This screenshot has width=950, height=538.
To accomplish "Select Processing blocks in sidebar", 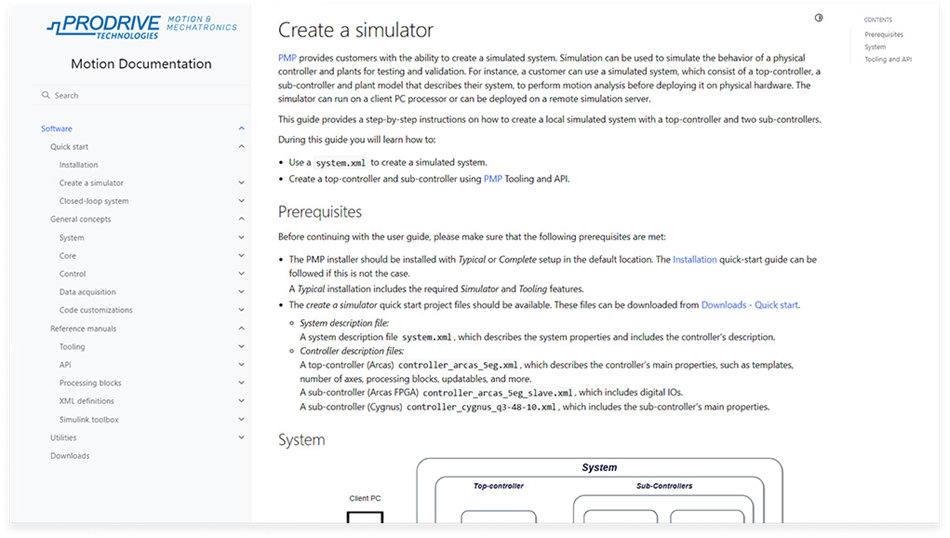I will [90, 383].
